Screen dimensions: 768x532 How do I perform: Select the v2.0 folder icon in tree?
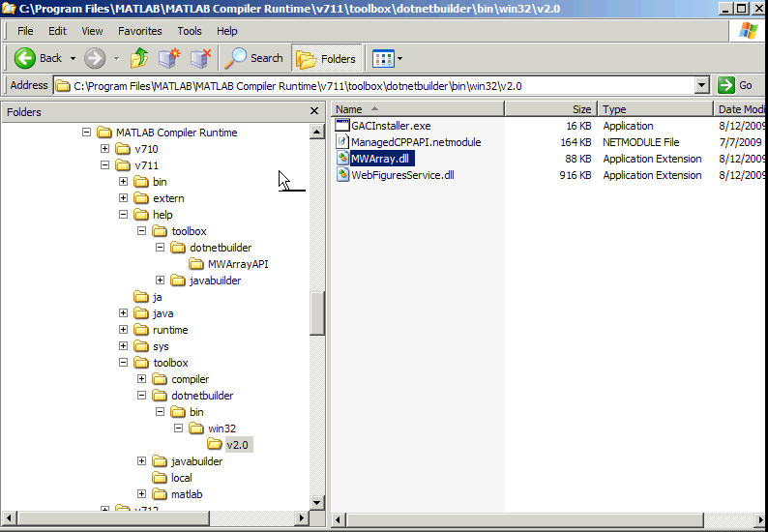click(215, 444)
